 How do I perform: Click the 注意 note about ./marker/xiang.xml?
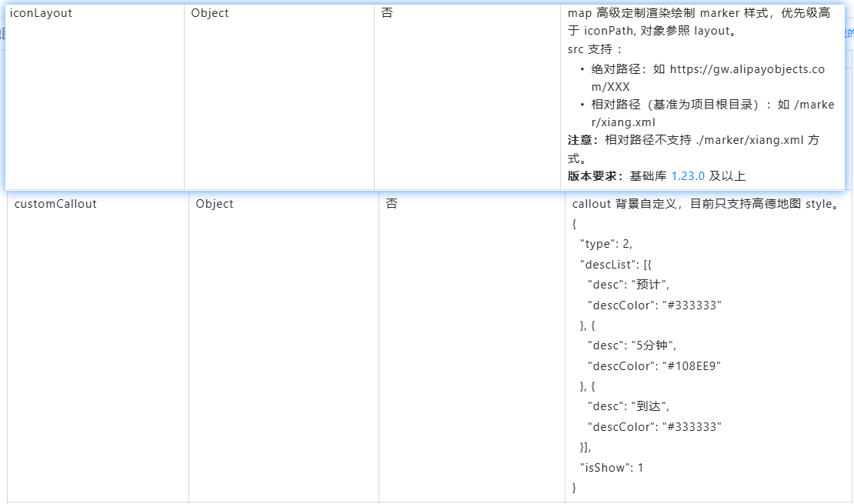[x=693, y=149]
